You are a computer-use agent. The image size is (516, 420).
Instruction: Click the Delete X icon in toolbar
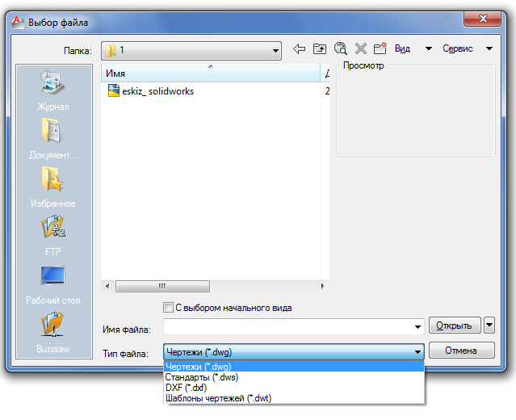[x=361, y=49]
